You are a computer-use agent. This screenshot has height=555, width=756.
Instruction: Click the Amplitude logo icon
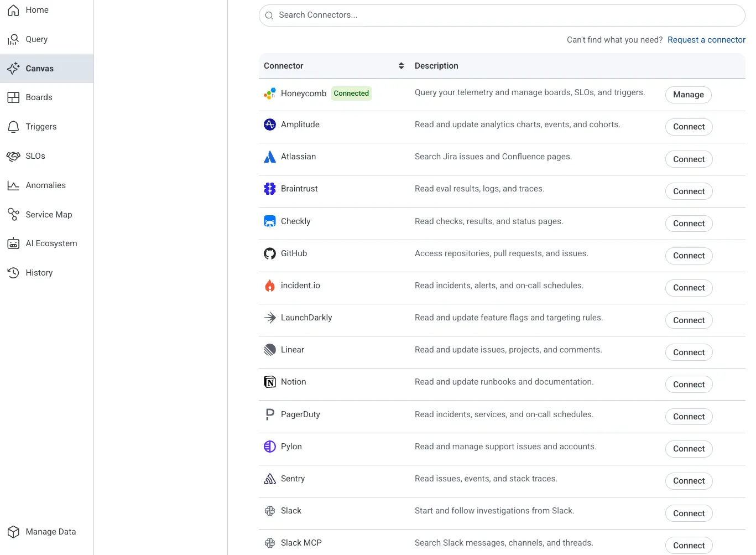(x=270, y=125)
